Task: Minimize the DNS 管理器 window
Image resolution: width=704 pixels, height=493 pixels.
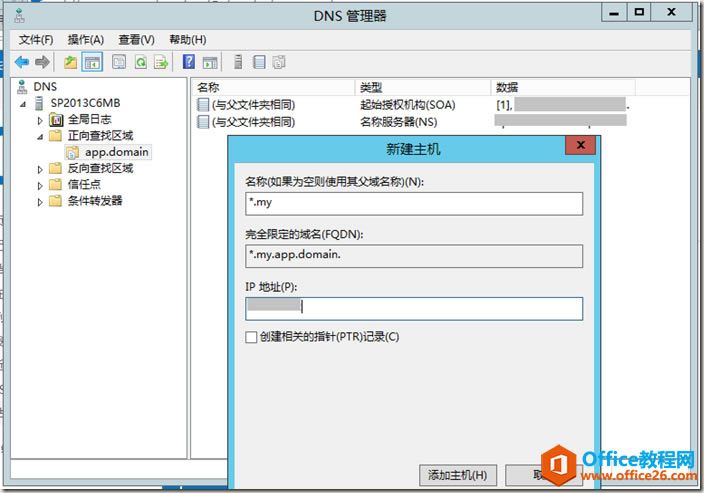Action: coord(614,13)
